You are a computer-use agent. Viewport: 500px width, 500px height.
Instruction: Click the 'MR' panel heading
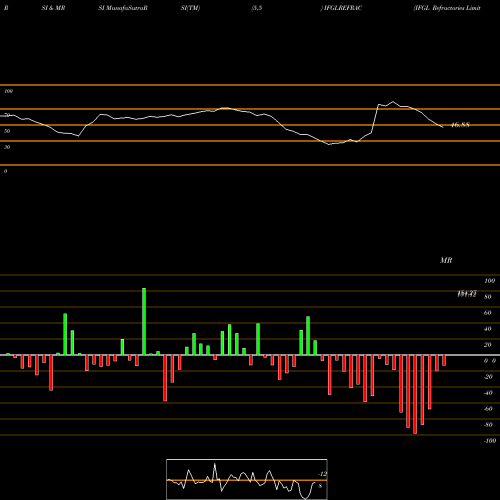(446, 260)
